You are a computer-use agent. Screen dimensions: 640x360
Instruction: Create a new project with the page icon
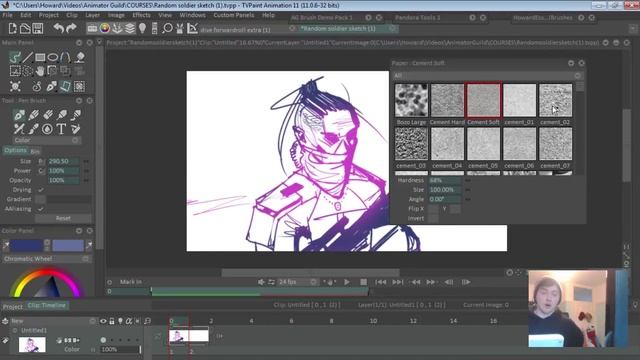[x=12, y=28]
